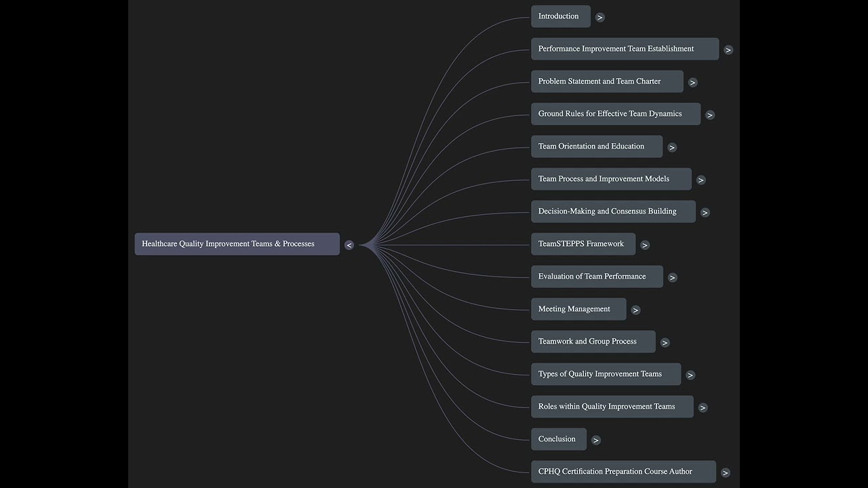Expand Evaluation of Team Performance arrow
This screenshot has height=488, width=868.
pos(673,278)
